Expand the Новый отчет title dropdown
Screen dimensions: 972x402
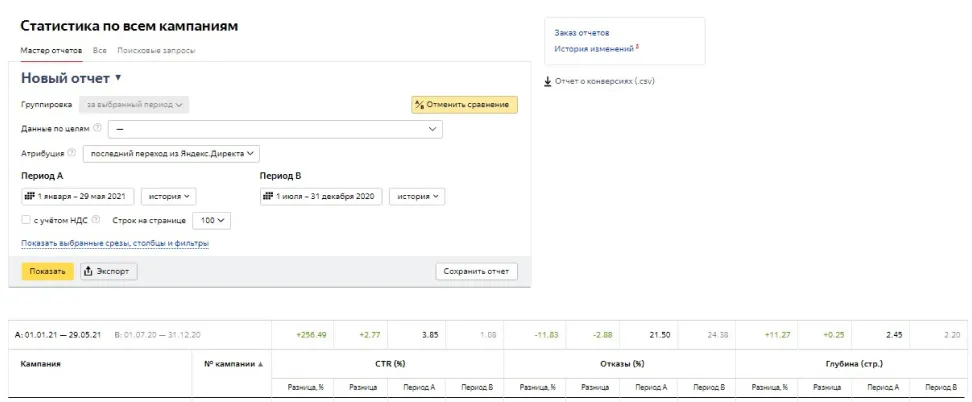(118, 78)
